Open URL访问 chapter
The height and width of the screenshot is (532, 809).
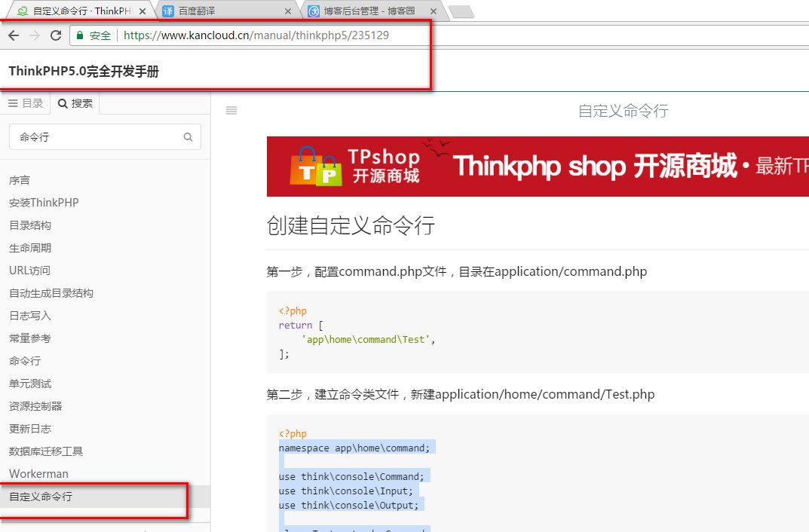click(x=29, y=271)
